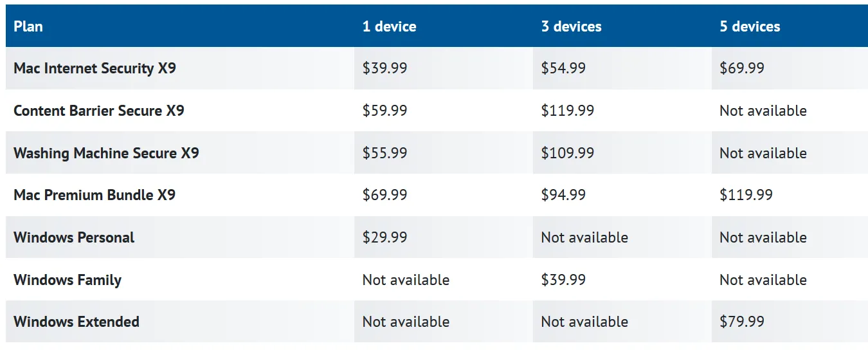Click the Windows Extended plan name

click(x=77, y=322)
